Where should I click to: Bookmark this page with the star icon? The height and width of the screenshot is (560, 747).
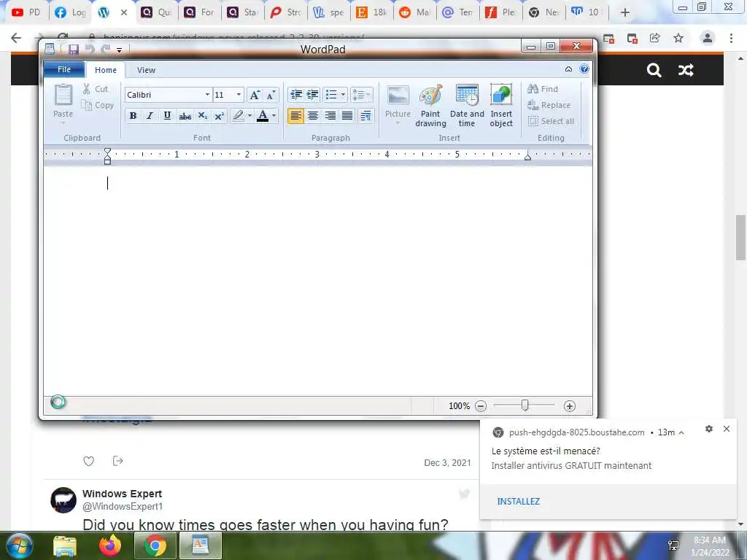tap(678, 38)
